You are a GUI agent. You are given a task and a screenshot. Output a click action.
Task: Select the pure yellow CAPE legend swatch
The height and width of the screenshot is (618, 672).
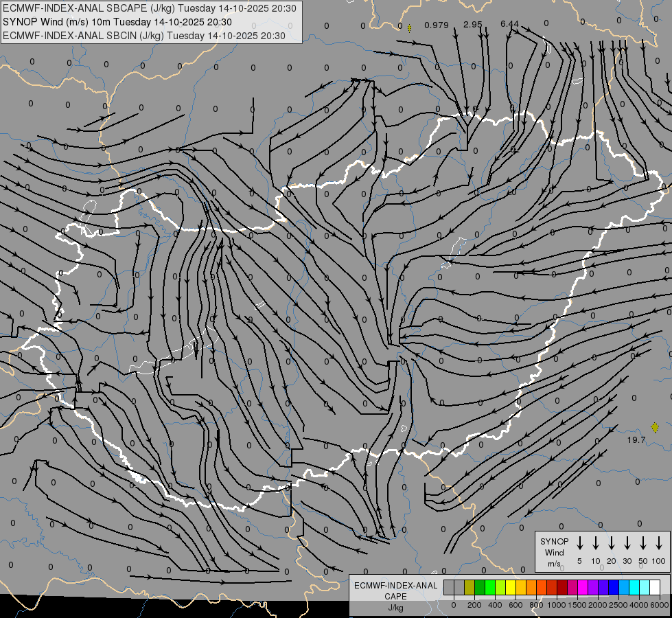(511, 587)
